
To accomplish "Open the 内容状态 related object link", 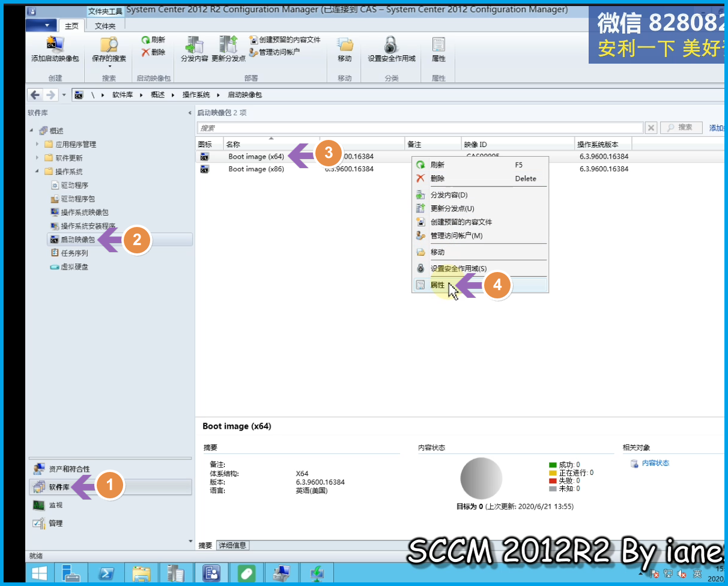I will pos(655,464).
